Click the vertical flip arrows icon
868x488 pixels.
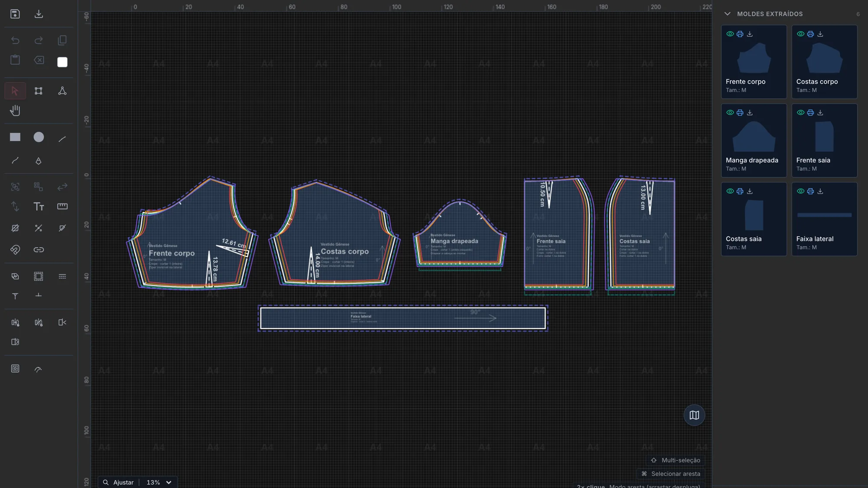point(15,206)
